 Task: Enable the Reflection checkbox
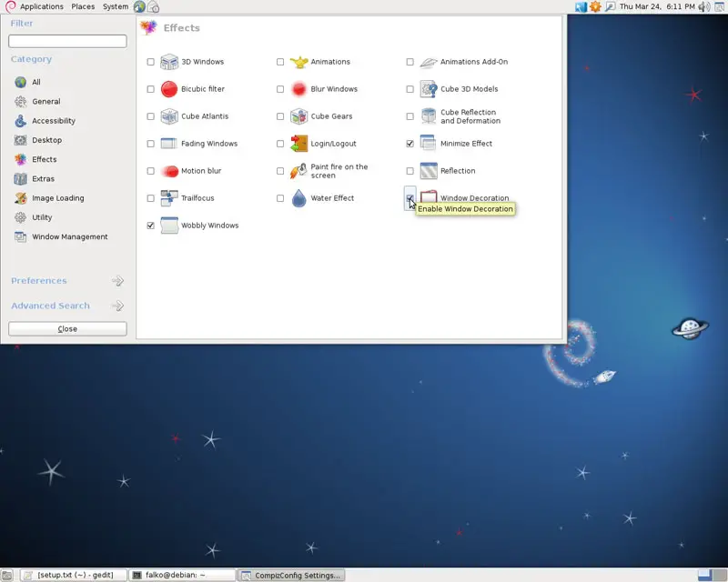pyautogui.click(x=410, y=171)
